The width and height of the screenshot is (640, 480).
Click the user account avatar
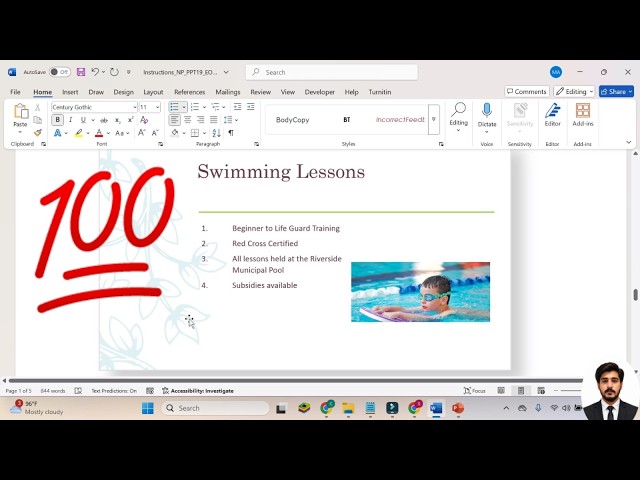pyautogui.click(x=556, y=72)
